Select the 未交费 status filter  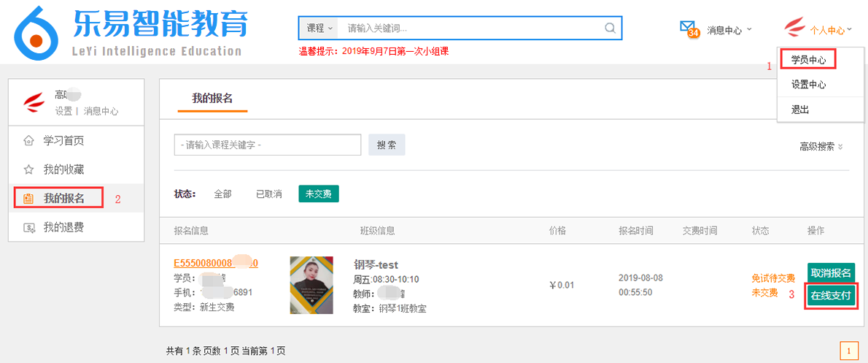tap(318, 194)
